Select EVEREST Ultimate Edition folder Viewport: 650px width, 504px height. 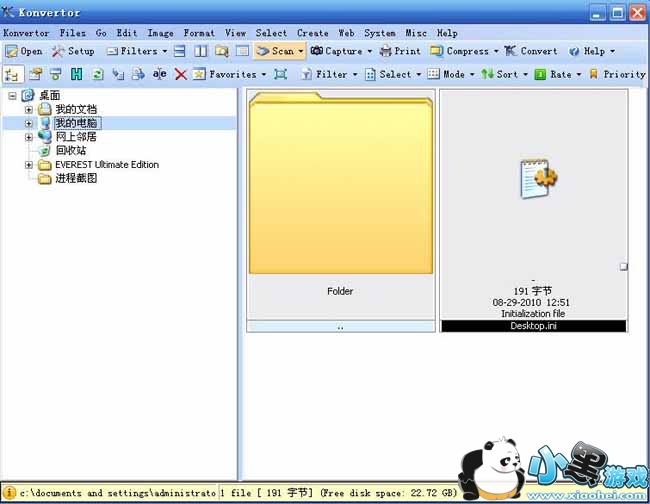[x=107, y=165]
